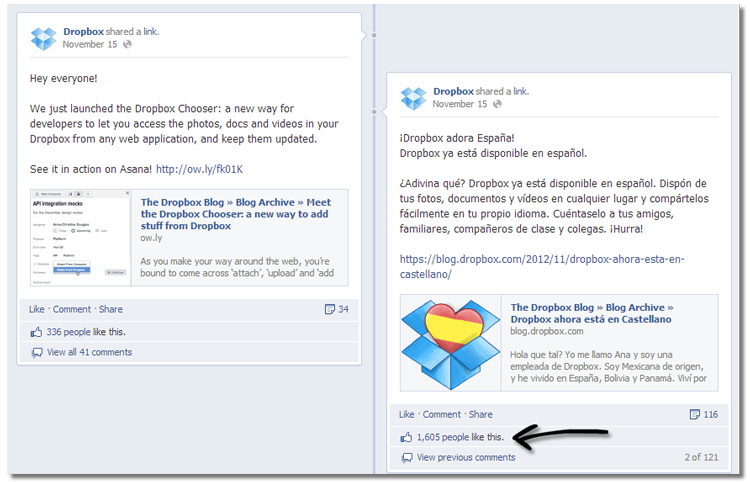Screen dimensions: 750x482
Task: Share the Dropbox Chooser post
Action: 110,309
